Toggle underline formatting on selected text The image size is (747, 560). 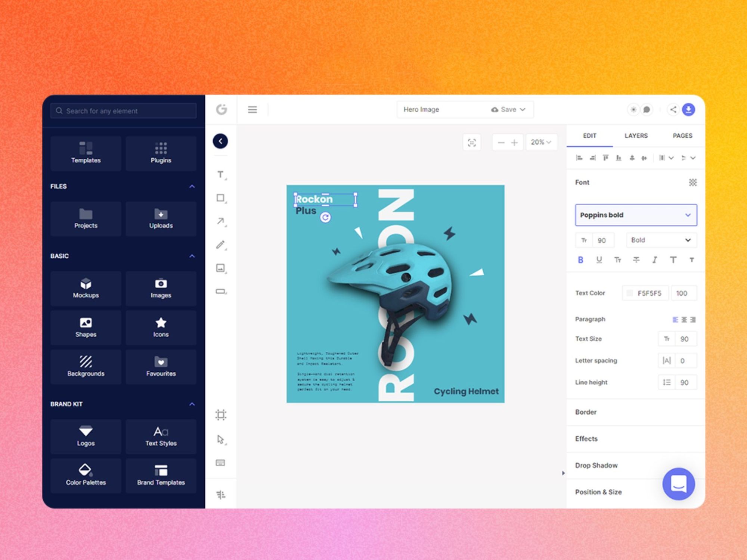coord(599,260)
